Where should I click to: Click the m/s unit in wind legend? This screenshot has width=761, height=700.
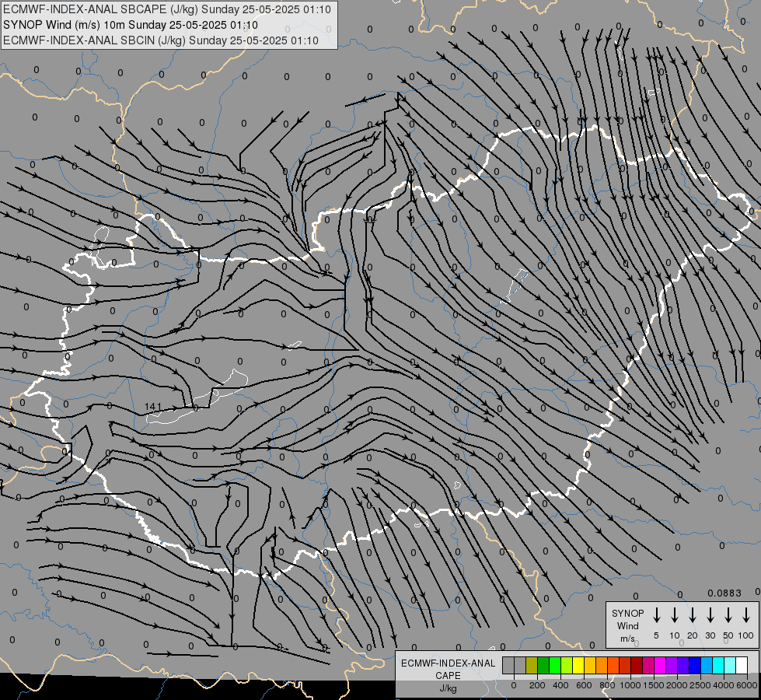627,639
